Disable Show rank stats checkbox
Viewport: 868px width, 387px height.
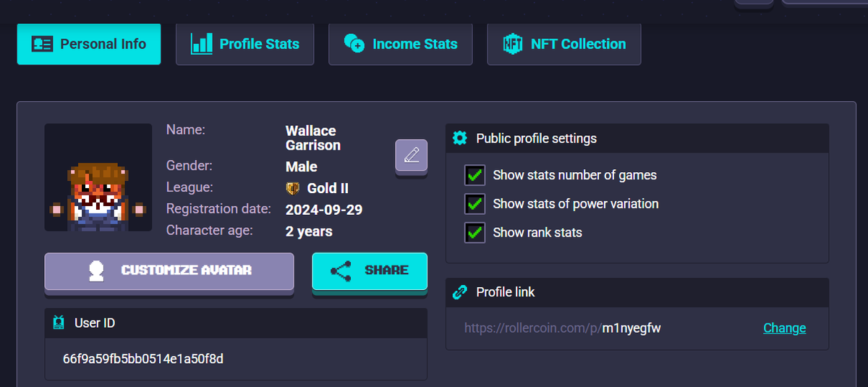tap(475, 233)
